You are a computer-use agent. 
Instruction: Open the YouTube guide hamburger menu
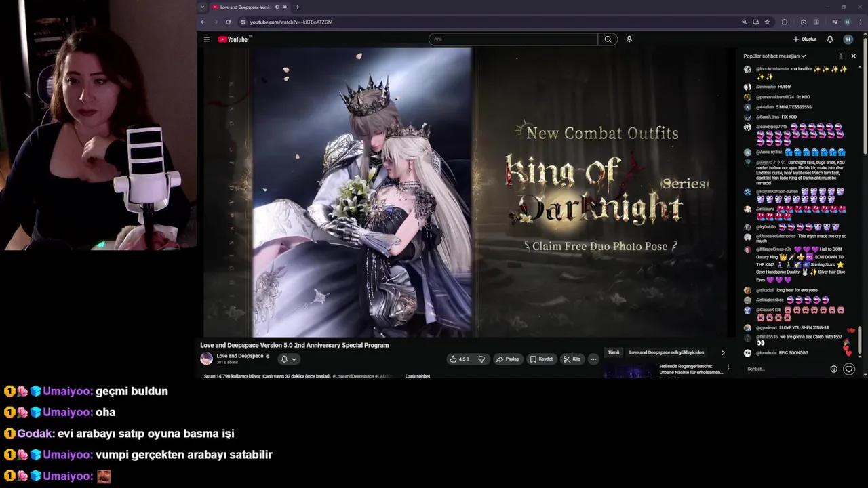207,39
